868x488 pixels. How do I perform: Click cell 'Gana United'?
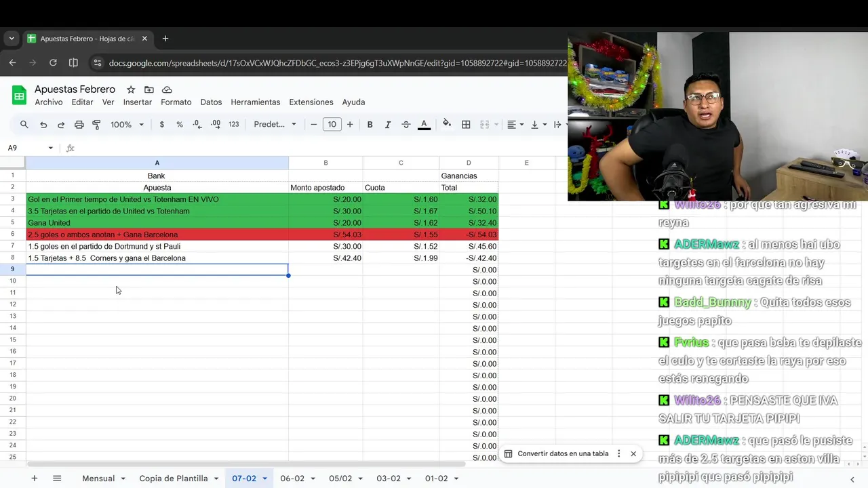click(157, 223)
